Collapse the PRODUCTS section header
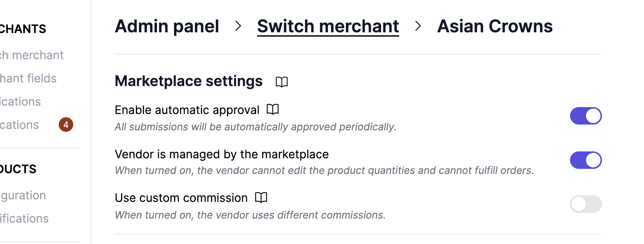The width and height of the screenshot is (644, 244). point(18,168)
